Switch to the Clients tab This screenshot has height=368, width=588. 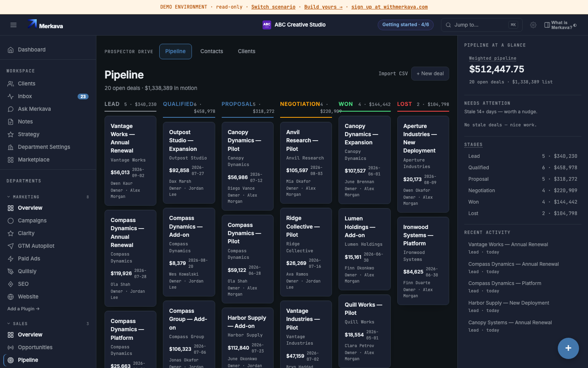(247, 52)
